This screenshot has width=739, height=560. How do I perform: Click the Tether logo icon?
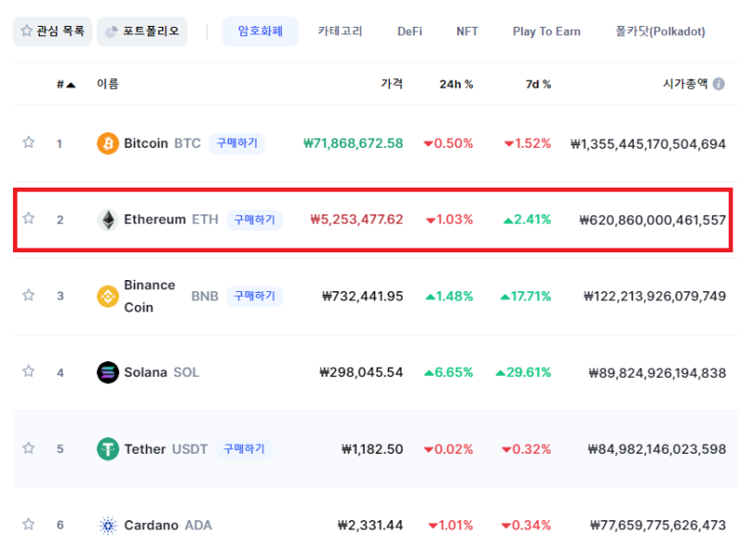tap(107, 449)
